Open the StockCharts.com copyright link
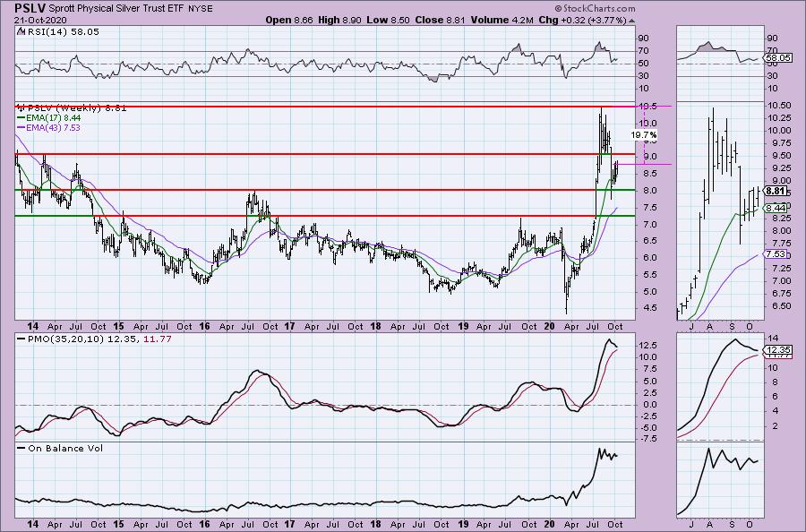Viewport: 806px width, 532px height. pos(595,8)
